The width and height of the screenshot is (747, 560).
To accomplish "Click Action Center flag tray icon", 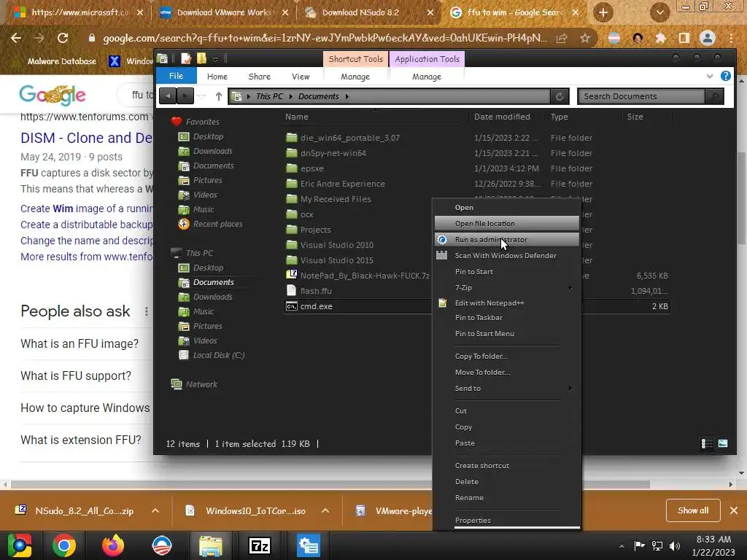I will click(639, 545).
